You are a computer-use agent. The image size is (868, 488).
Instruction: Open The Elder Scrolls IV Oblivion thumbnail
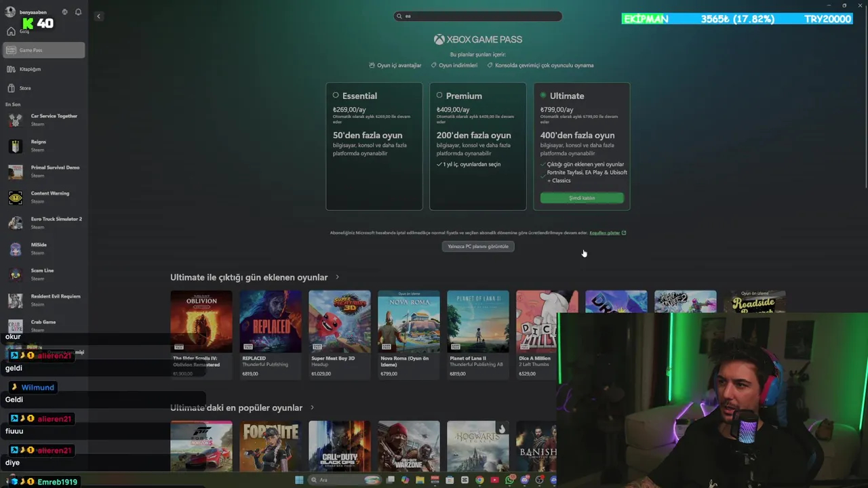pos(201,321)
